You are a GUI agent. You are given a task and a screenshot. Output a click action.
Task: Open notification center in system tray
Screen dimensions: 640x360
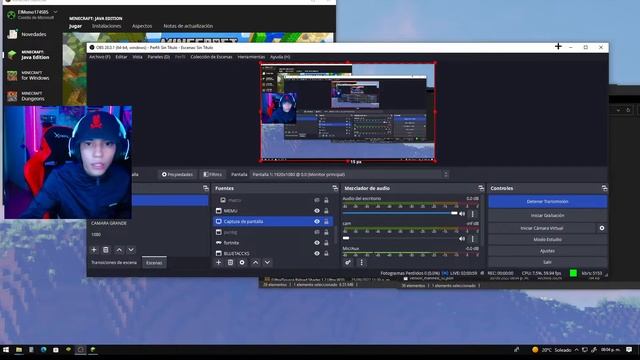click(x=629, y=350)
